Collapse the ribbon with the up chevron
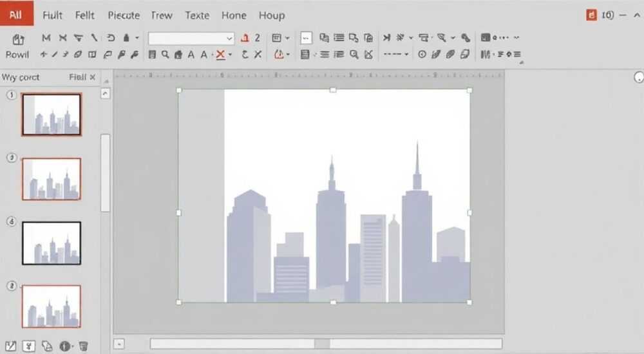644x354 pixels. pos(637,15)
